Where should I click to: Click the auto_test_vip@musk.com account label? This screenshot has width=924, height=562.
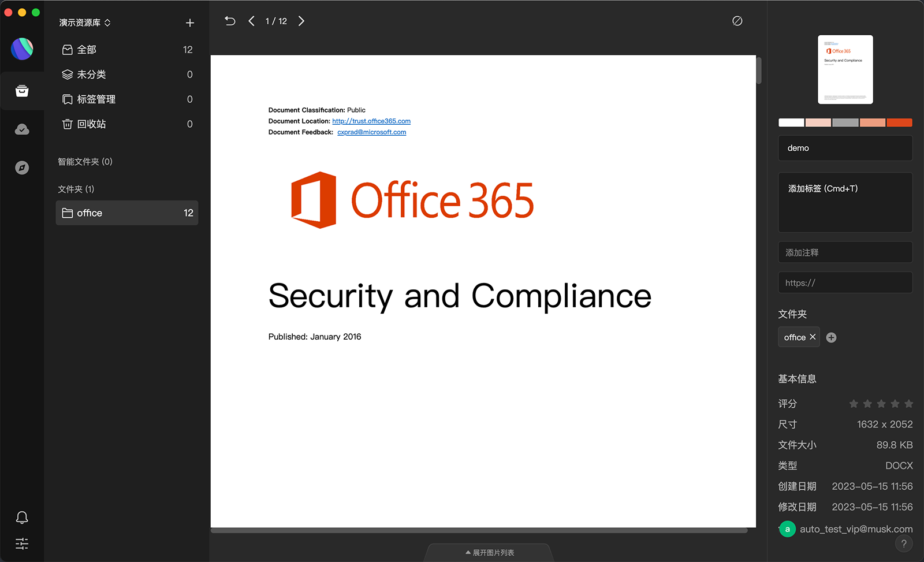[856, 529]
